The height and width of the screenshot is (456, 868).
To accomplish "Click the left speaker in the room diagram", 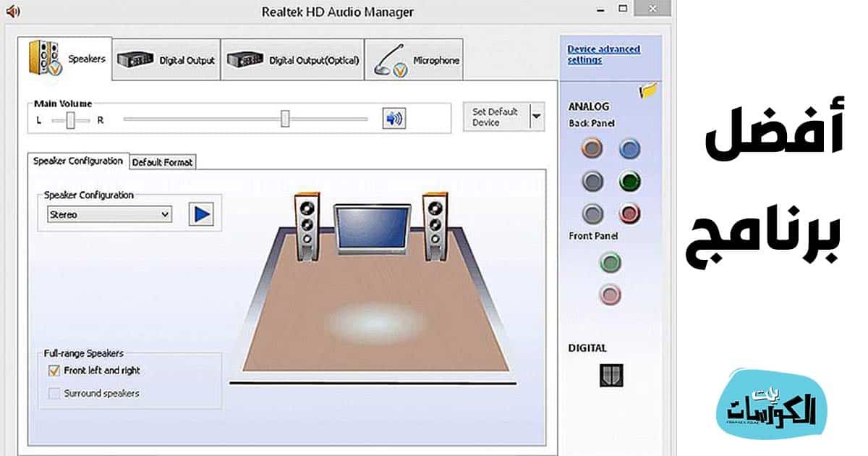I will pos(307,226).
